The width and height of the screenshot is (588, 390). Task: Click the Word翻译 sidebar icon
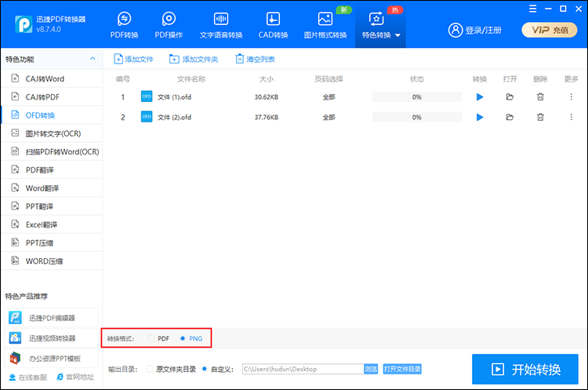(x=15, y=188)
